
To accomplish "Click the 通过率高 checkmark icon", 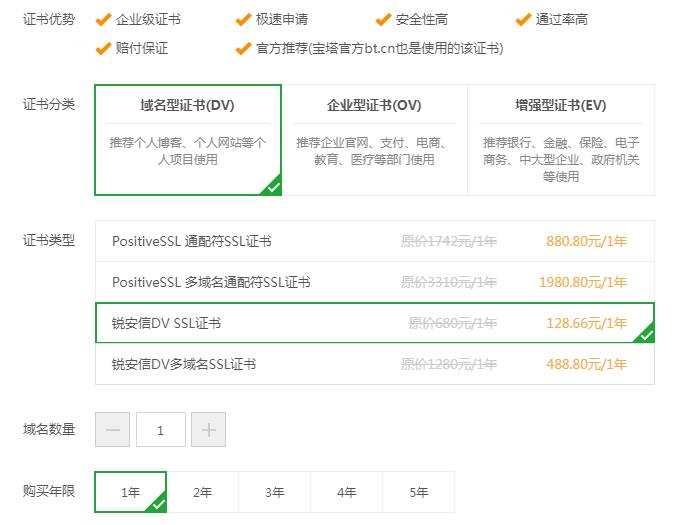I will tap(523, 20).
